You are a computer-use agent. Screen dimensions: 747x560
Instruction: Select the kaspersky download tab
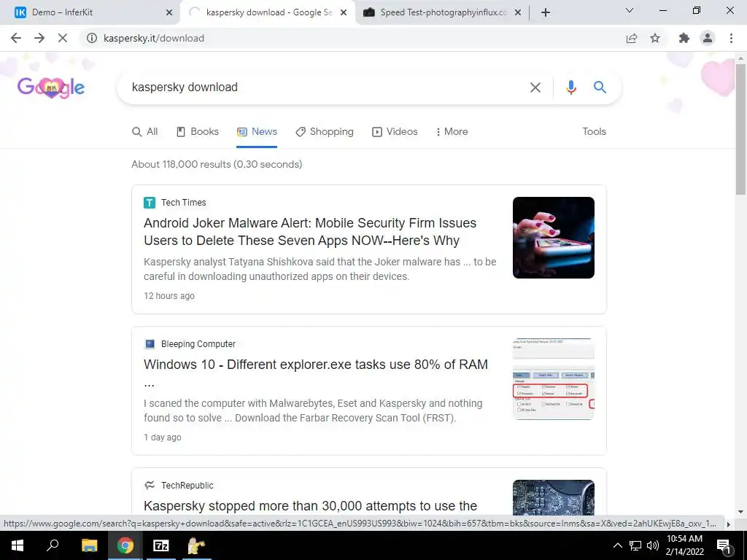pyautogui.click(x=268, y=12)
